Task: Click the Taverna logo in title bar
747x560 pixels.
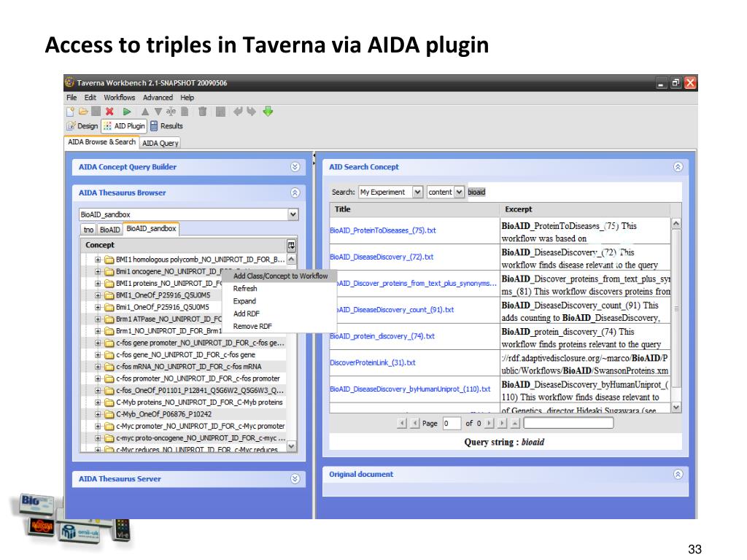Action: pos(70,82)
